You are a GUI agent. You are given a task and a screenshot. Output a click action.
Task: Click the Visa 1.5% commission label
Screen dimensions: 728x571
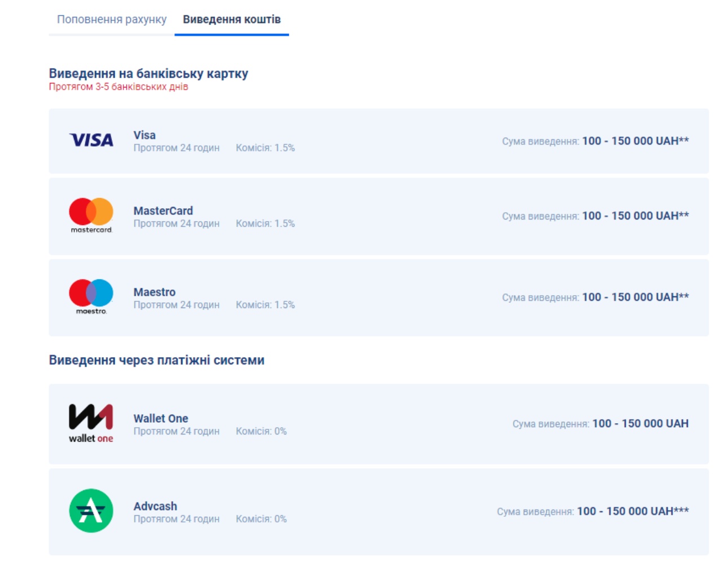265,148
